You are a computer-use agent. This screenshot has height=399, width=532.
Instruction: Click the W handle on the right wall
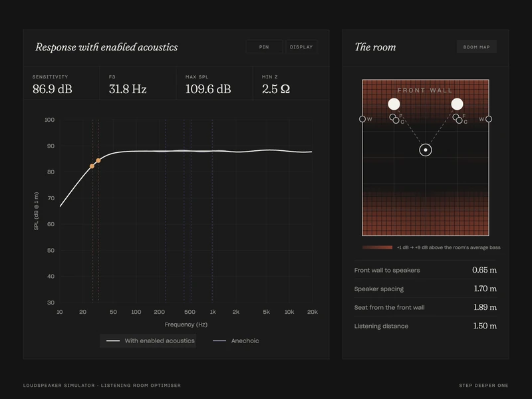point(489,119)
